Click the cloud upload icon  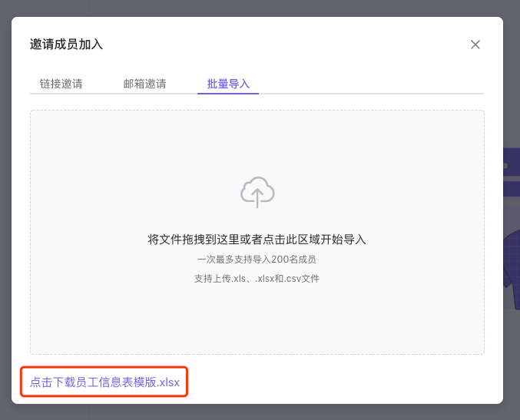tap(257, 192)
